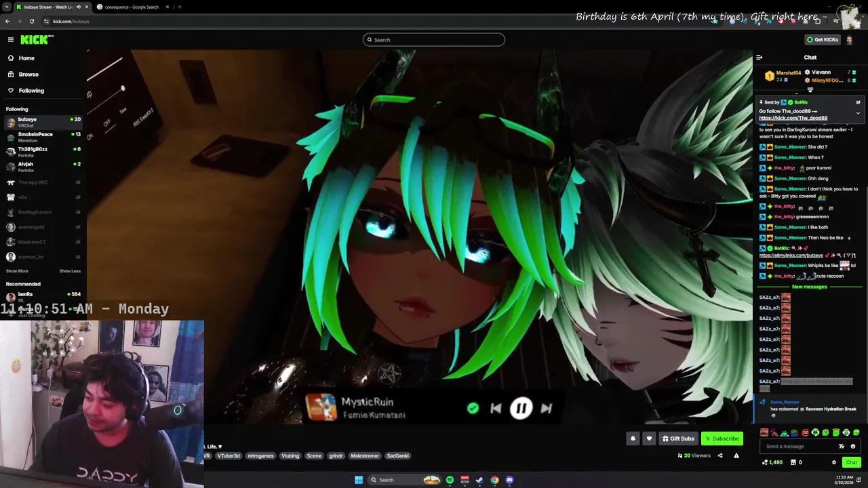Select the SadGenki tag
Image resolution: width=868 pixels, height=488 pixels.
coord(398,456)
